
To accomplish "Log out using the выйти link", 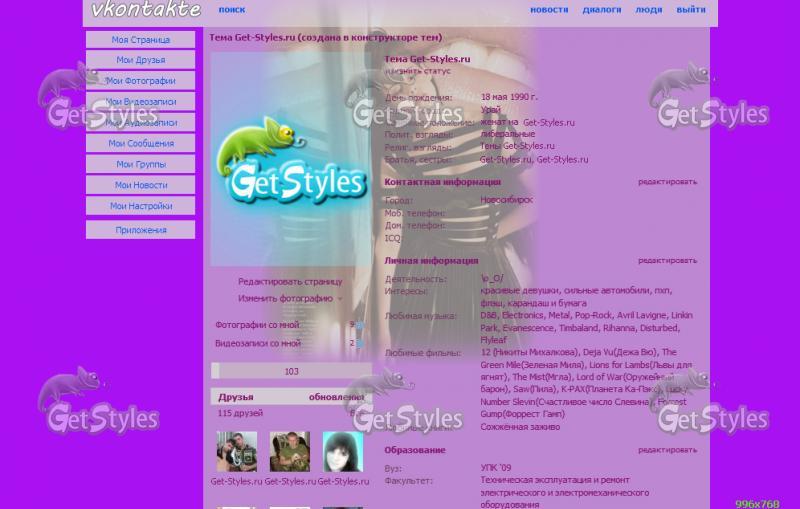I will click(x=691, y=10).
